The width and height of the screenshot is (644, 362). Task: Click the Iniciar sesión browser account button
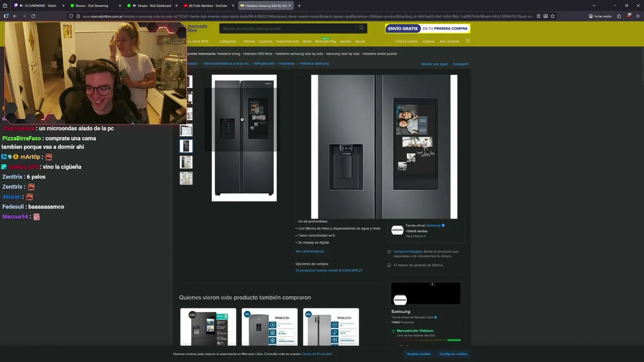(600, 16)
